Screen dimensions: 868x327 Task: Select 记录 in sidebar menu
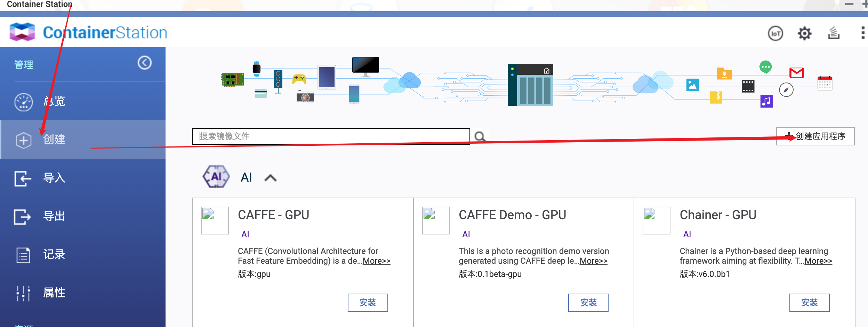83,255
